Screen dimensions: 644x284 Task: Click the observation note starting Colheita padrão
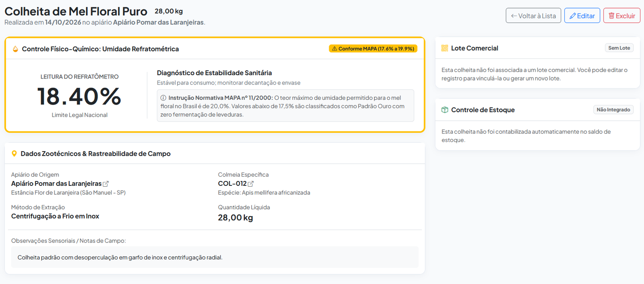(120, 257)
